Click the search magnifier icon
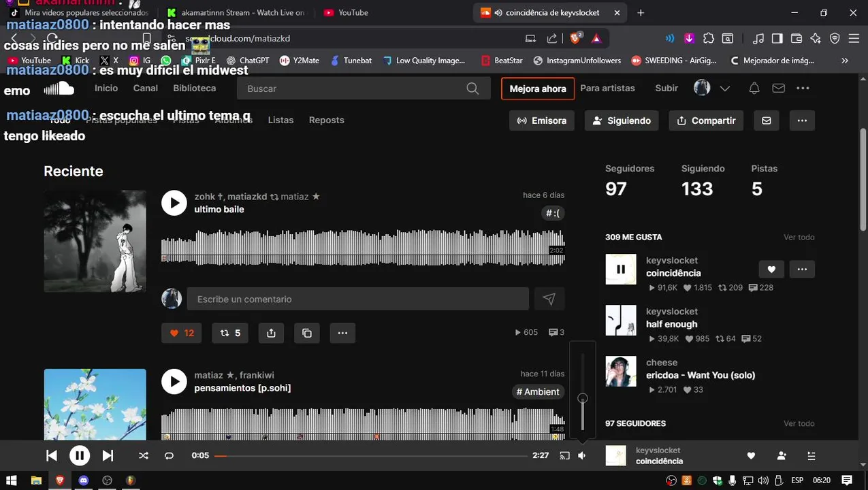 (472, 88)
